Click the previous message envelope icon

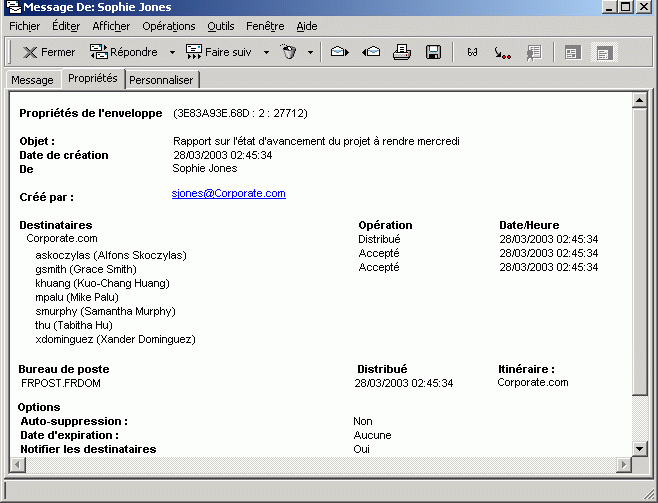coord(371,52)
